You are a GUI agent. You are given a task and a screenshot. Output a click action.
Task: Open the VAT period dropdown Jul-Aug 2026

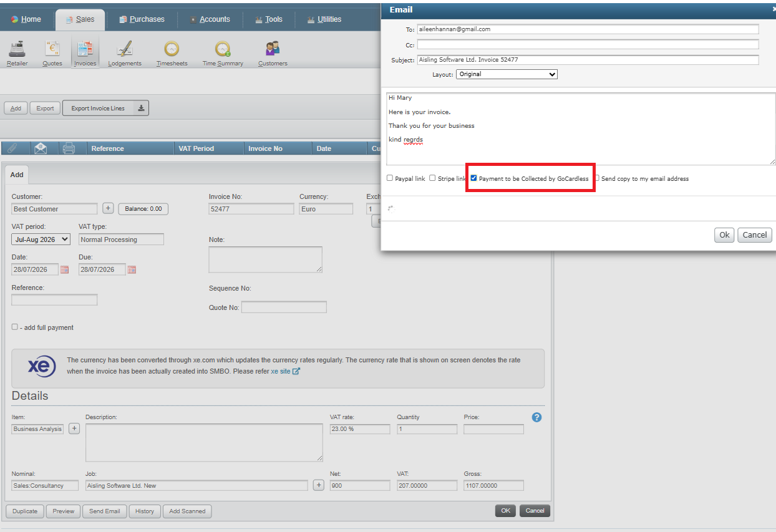(x=41, y=239)
